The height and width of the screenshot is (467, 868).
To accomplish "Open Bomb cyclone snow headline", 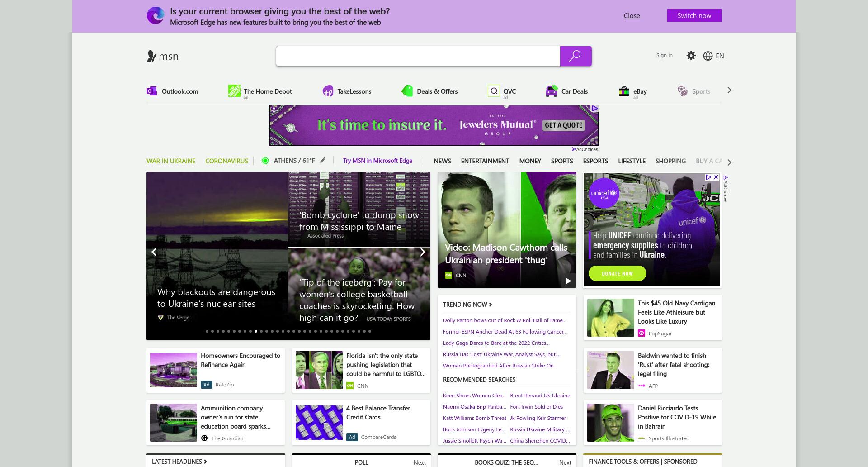I will coord(359,221).
